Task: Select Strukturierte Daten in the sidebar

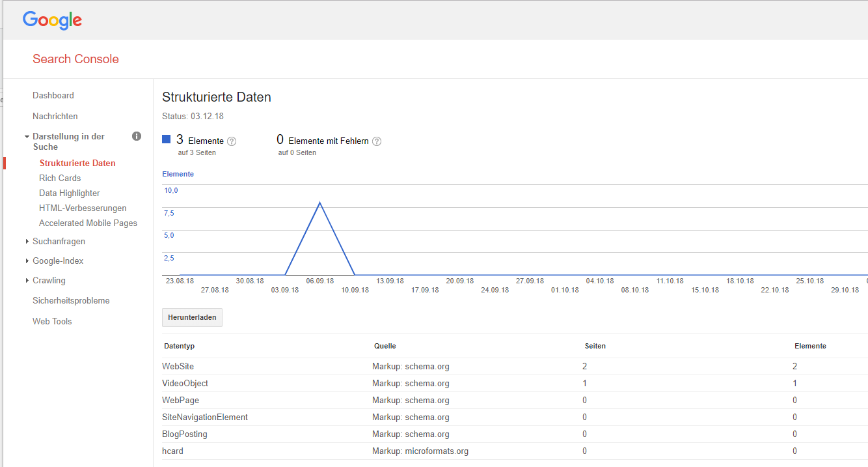Action: (x=77, y=163)
